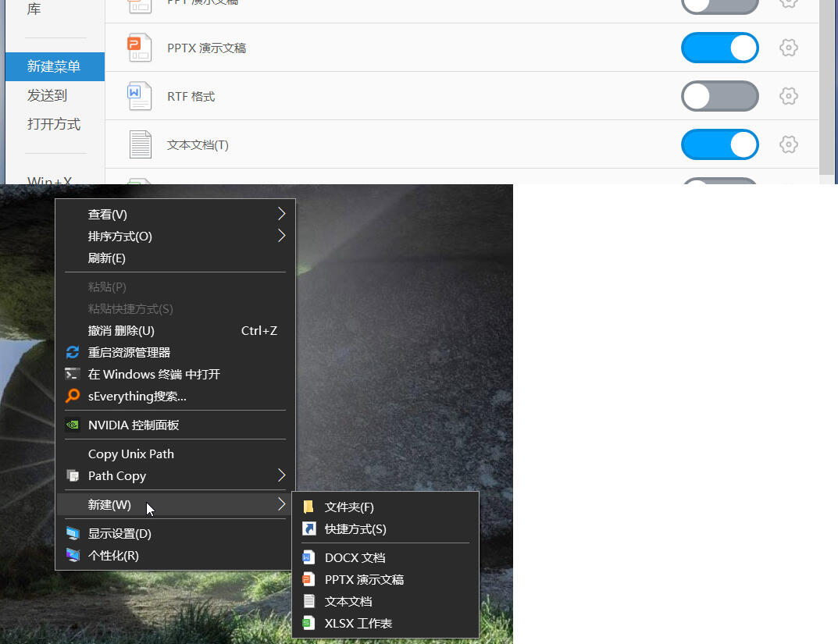Launch sEverything搜索 from context menu
Image resolution: width=838 pixels, height=644 pixels.
(x=137, y=397)
